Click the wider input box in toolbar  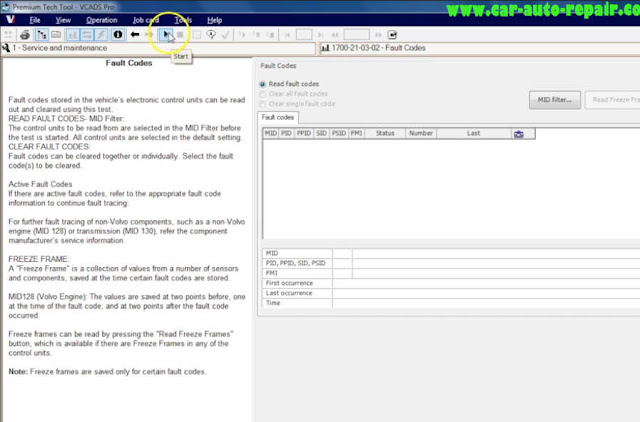(356, 35)
